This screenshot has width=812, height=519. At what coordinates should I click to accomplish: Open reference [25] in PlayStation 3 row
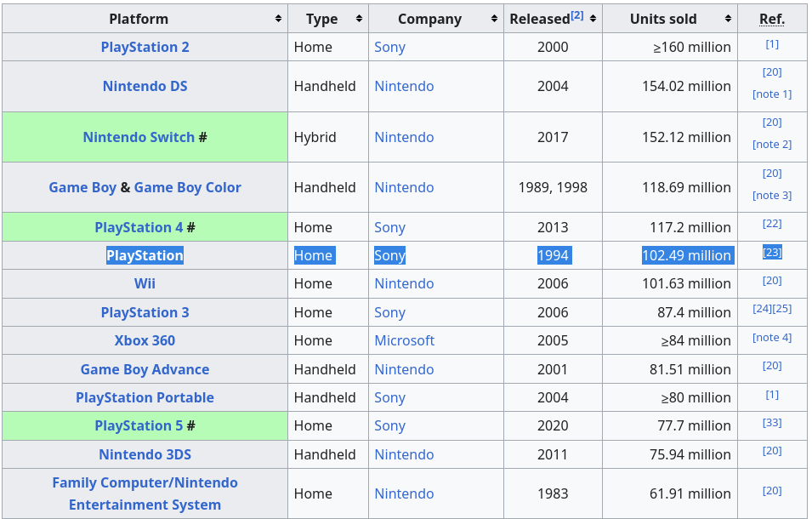coord(782,309)
